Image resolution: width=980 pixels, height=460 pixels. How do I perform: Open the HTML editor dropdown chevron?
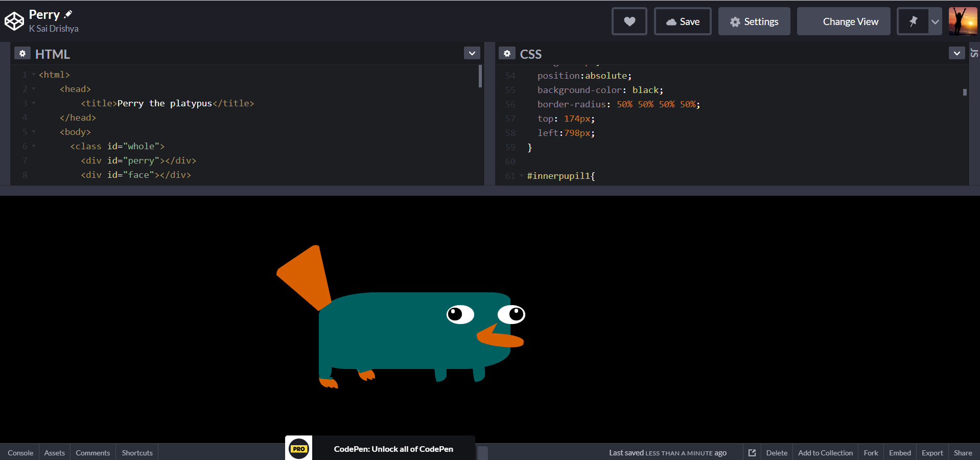pyautogui.click(x=471, y=53)
